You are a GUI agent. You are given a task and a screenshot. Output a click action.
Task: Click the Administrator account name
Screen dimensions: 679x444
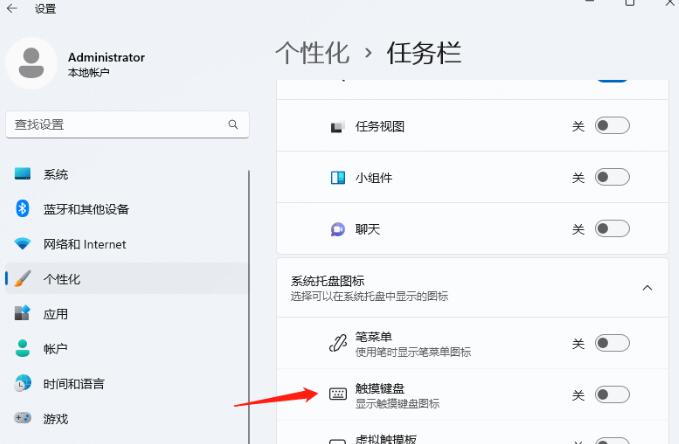(106, 57)
